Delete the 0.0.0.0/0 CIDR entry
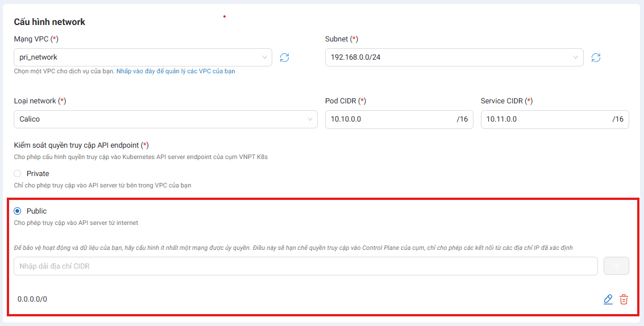Screen dimensions: 644x326 624,299
